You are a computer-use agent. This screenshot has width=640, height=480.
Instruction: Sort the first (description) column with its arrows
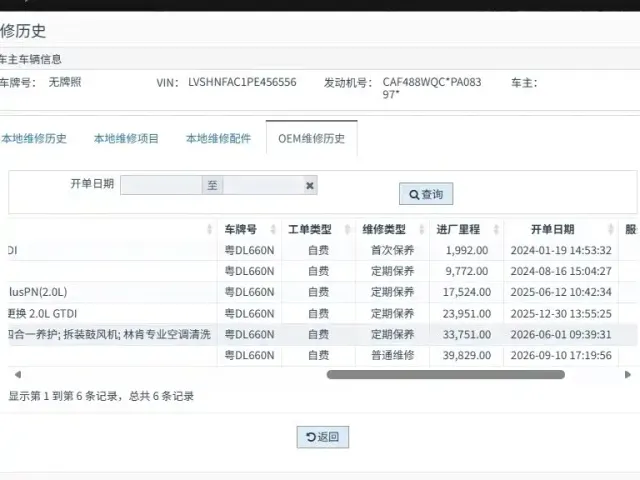coord(209,229)
